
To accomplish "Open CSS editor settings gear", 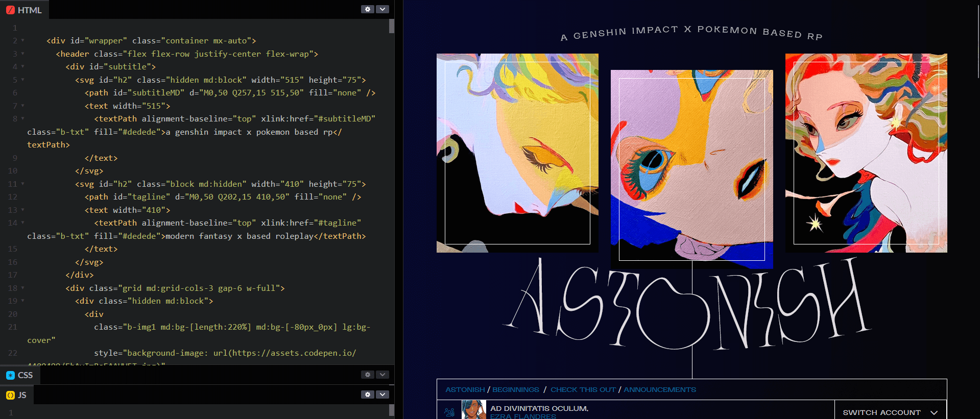I will [368, 375].
